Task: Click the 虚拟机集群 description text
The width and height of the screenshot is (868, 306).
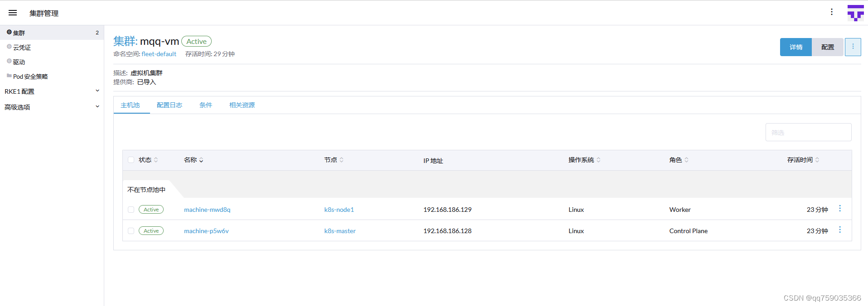Action: click(x=146, y=73)
